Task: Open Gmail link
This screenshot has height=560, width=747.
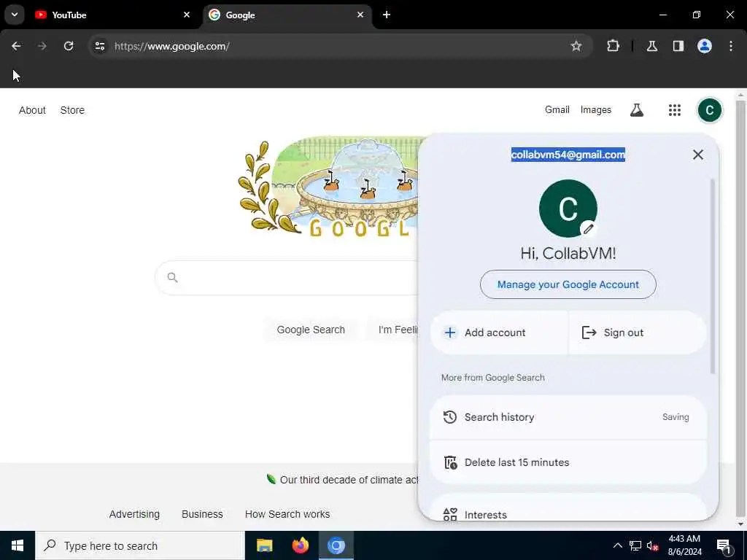Action: point(557,110)
